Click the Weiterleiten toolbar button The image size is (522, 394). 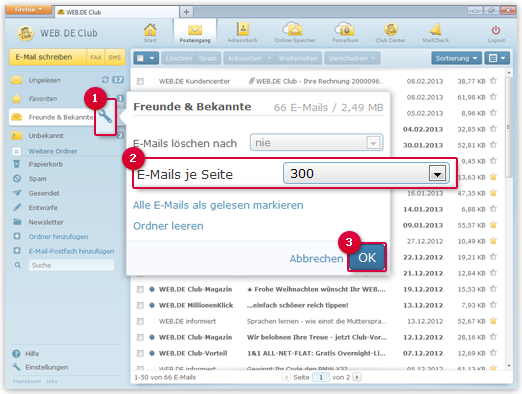(298, 58)
